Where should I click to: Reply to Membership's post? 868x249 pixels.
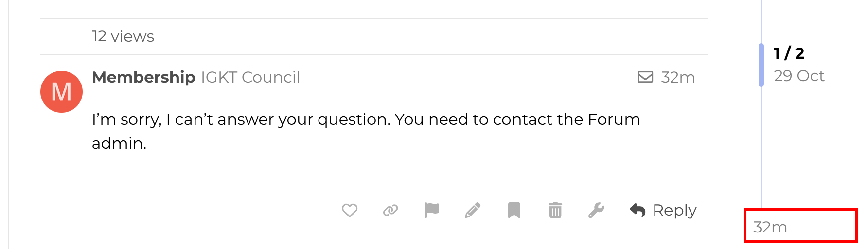tap(663, 210)
